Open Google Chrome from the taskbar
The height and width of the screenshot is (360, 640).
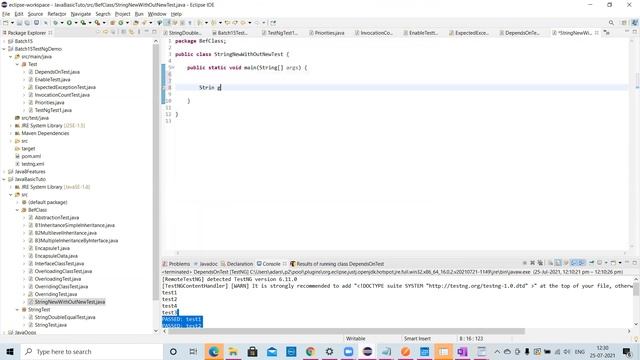310,351
